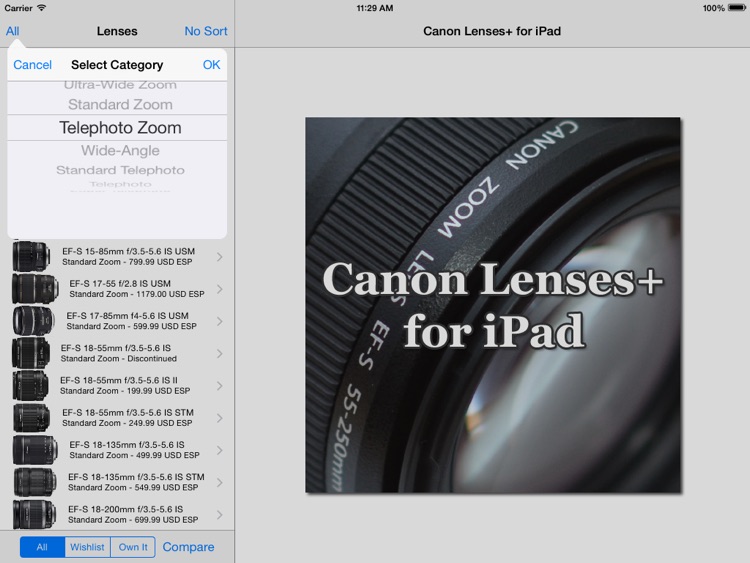Select Telephoto Zoom picker row

pyautogui.click(x=120, y=128)
